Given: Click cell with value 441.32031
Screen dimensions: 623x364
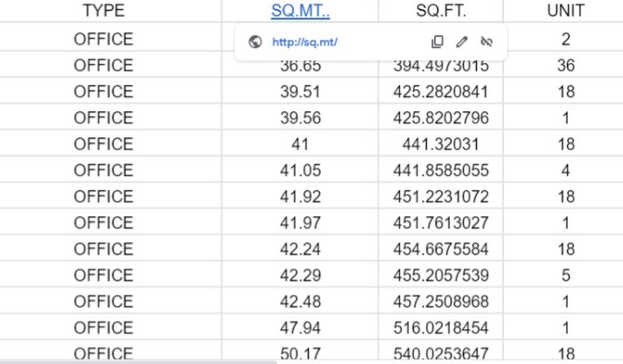Looking at the screenshot, I should 441,143.
